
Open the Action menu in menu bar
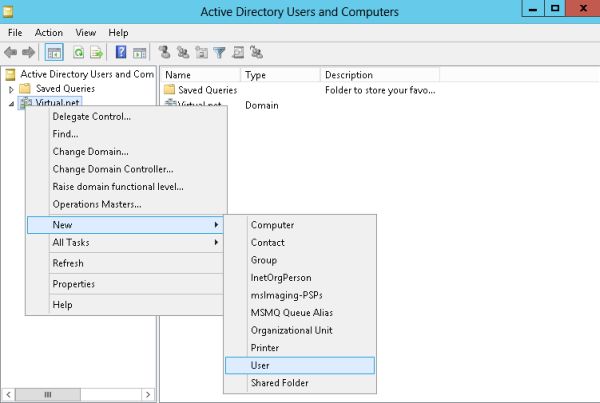click(49, 32)
